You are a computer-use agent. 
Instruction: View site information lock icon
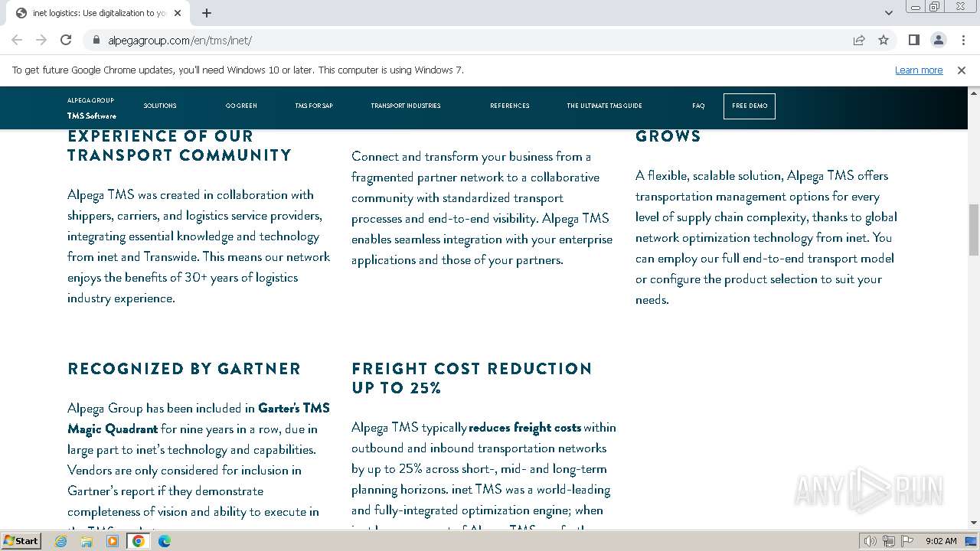point(96,41)
